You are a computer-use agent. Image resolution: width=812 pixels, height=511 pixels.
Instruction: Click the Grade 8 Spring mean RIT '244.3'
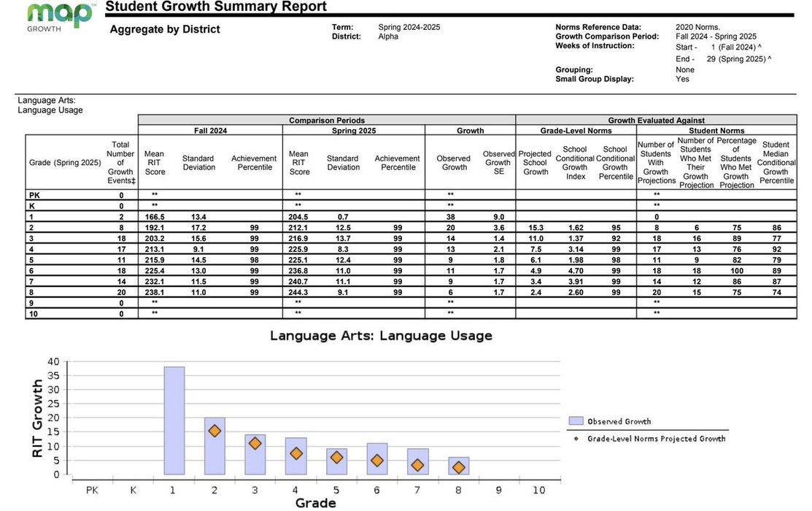[x=298, y=293]
